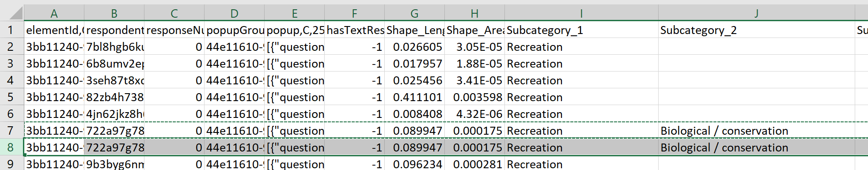
Task: Click the 'elementId' header cell
Action: click(54, 30)
